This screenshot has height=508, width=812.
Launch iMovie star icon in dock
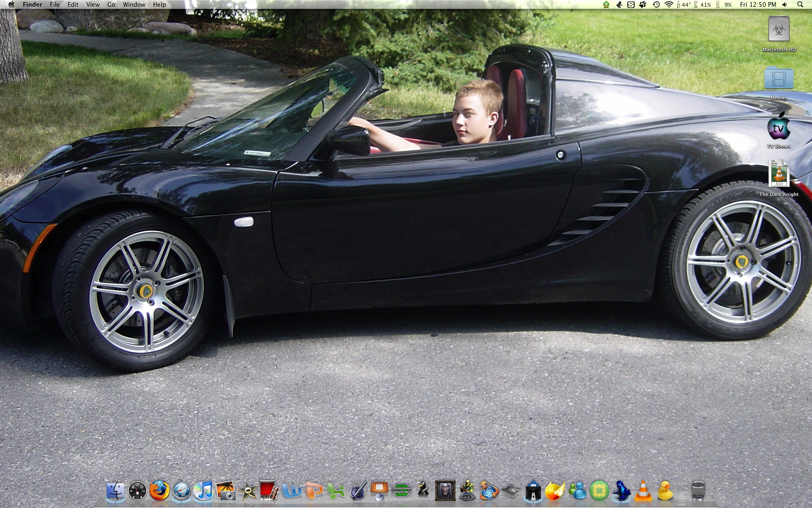point(247,491)
